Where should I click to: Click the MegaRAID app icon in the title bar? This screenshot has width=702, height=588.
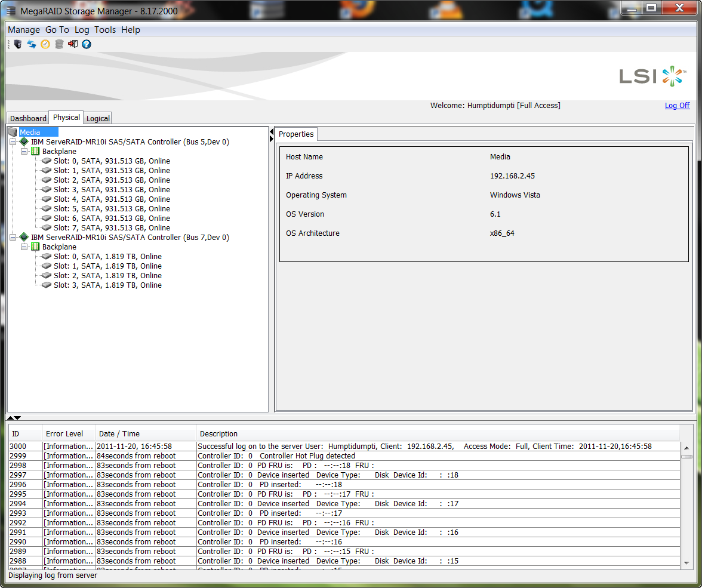point(11,11)
